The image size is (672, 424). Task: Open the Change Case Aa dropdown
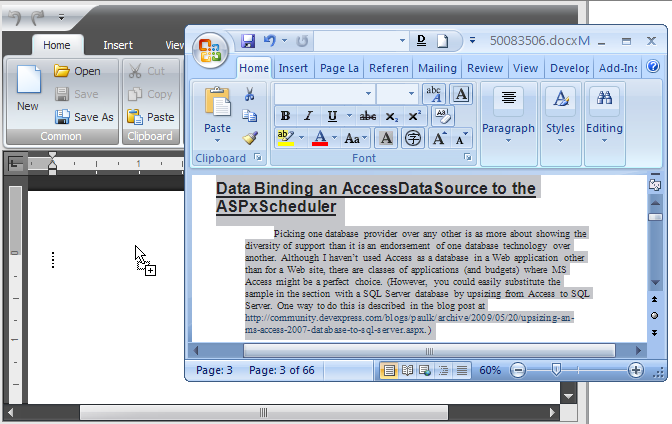coord(356,138)
